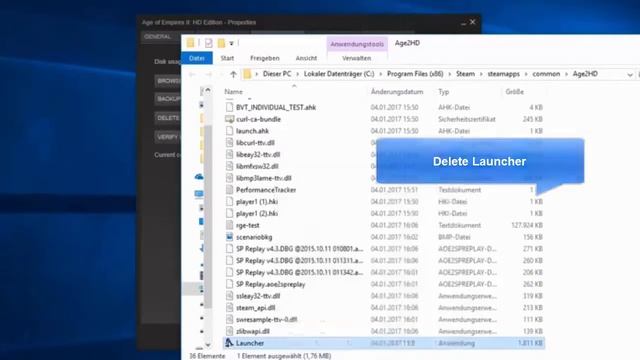
Task: Click steamapps in the address breadcrumb
Action: tap(504, 74)
